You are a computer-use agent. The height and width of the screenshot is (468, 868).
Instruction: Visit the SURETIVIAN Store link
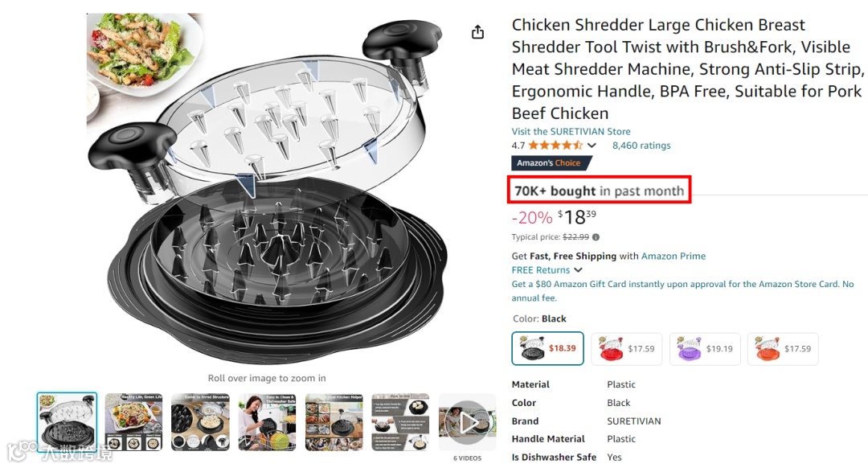click(571, 132)
